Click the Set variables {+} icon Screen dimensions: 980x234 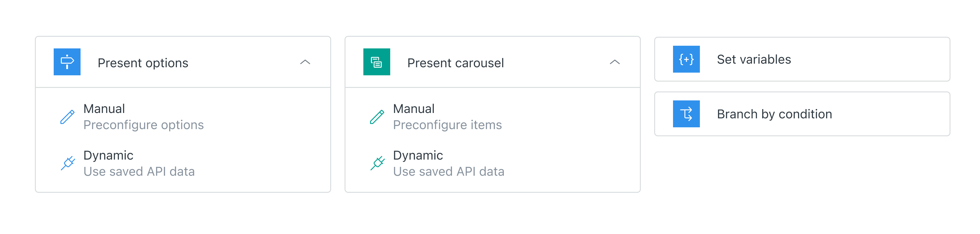[x=686, y=60]
